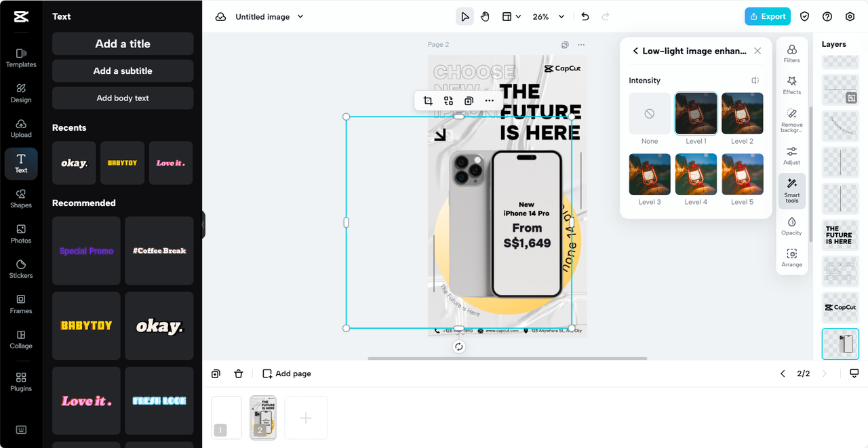
Task: Click the horizontal canvas scrollbar
Action: [507, 359]
